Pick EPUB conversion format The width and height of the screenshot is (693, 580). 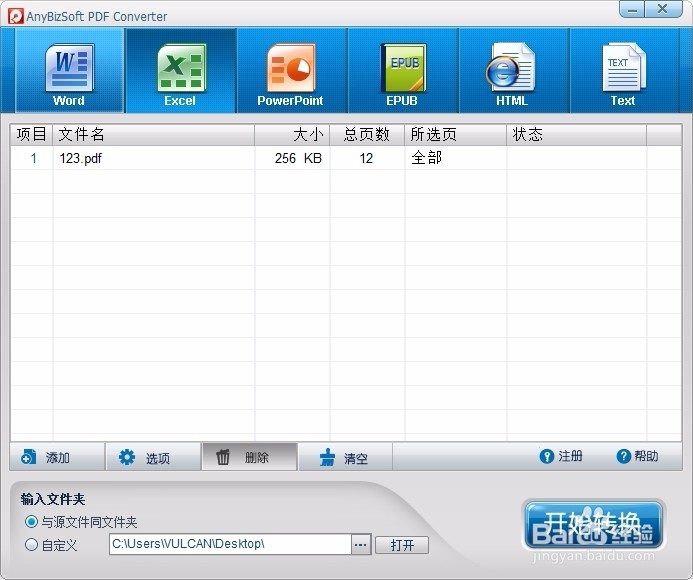pos(402,71)
